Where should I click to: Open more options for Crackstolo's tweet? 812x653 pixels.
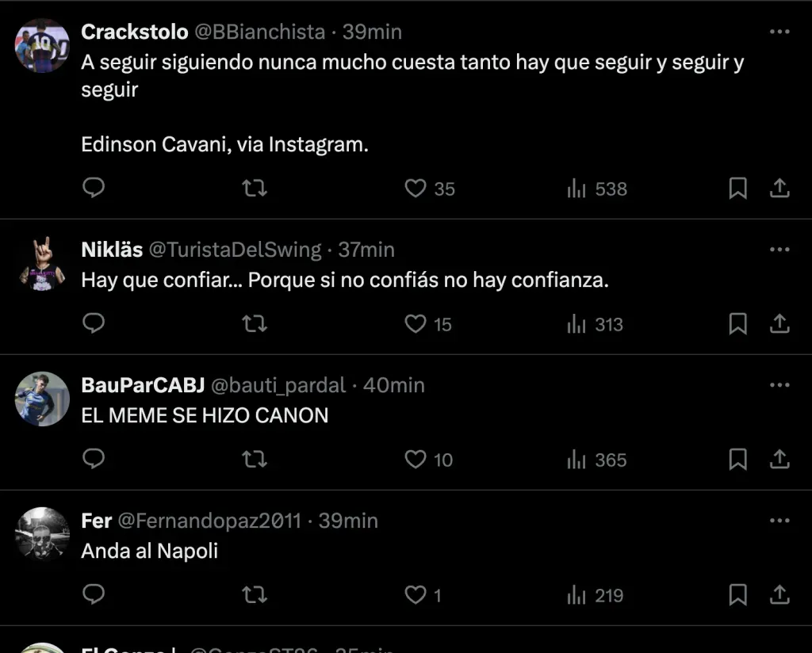pos(779,32)
